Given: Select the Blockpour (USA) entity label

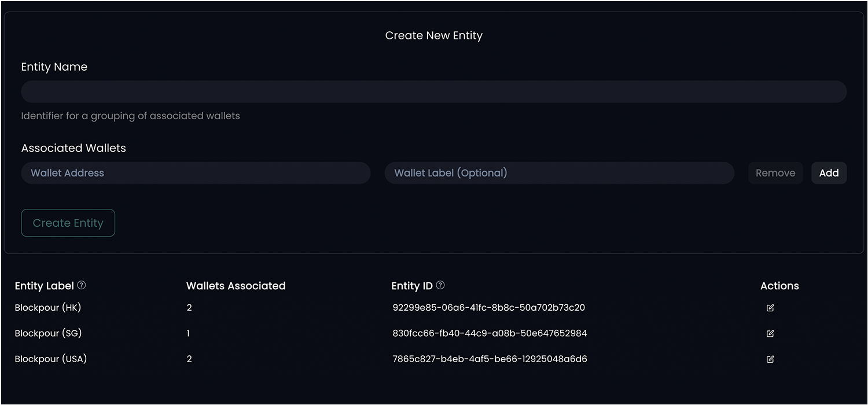Looking at the screenshot, I should pyautogui.click(x=51, y=359).
